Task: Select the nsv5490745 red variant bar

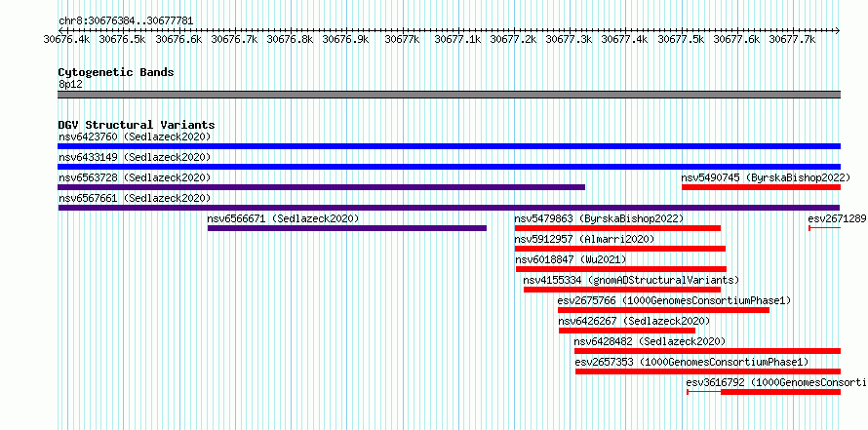Action: coord(761,187)
